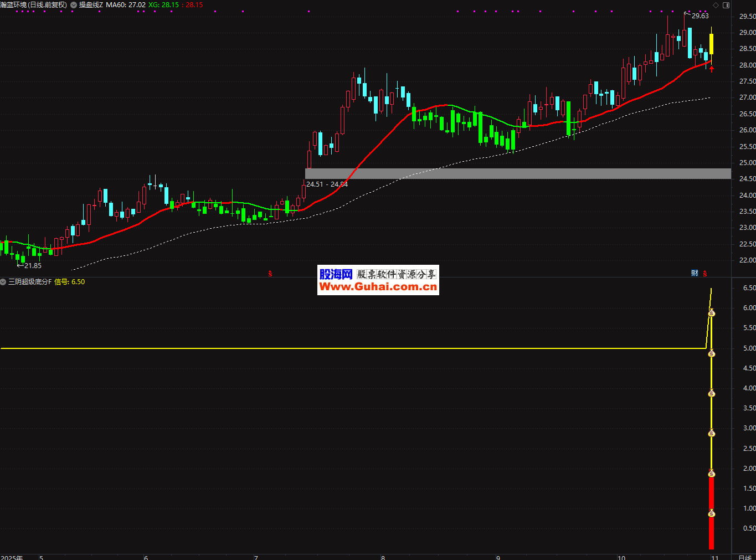
Task: Click the red $ marker near July
Action: click(270, 274)
